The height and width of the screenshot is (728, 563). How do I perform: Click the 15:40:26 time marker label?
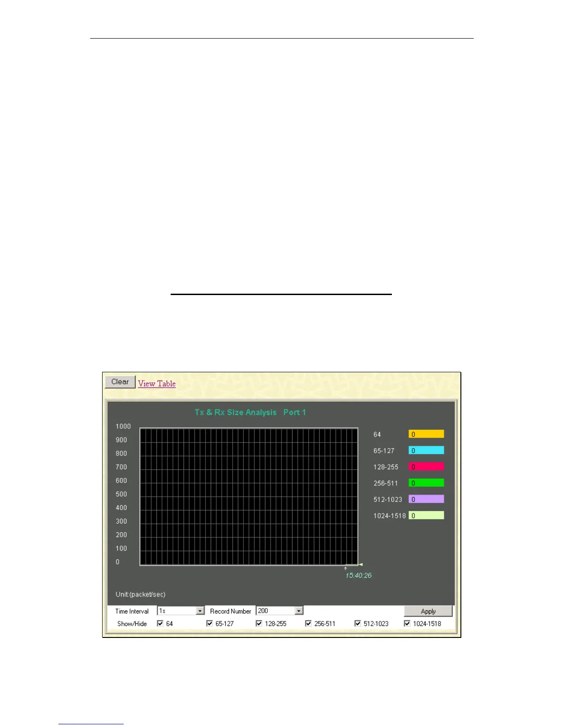tap(358, 575)
